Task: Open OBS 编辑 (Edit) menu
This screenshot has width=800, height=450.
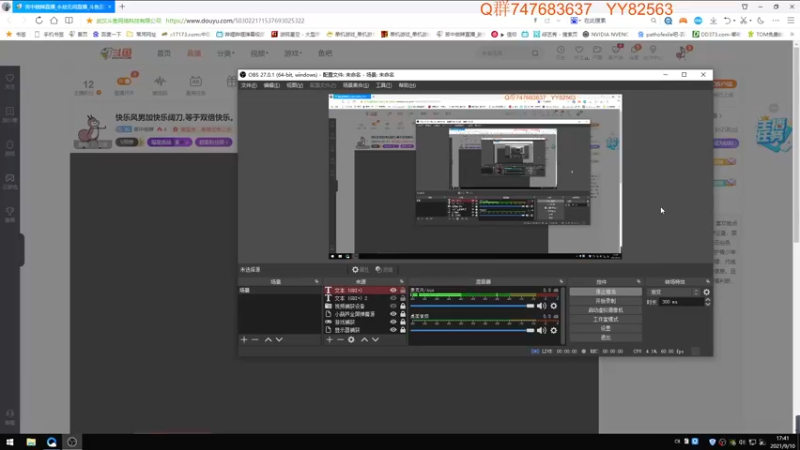Action: (x=271, y=85)
